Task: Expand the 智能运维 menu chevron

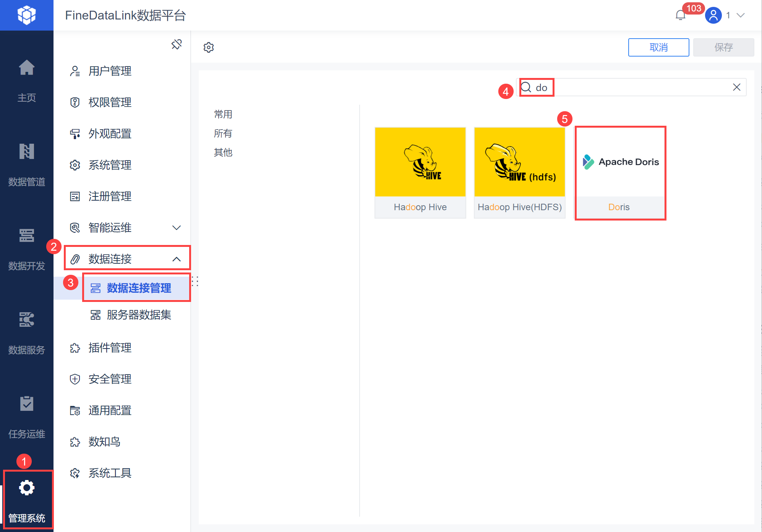Action: (x=176, y=228)
